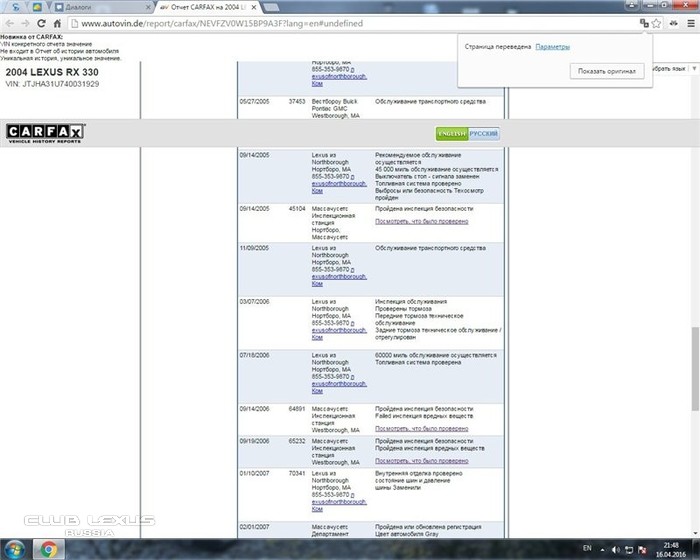This screenshot has width=700, height=560.
Task: Click the mileage value 37453
Action: 297,102
